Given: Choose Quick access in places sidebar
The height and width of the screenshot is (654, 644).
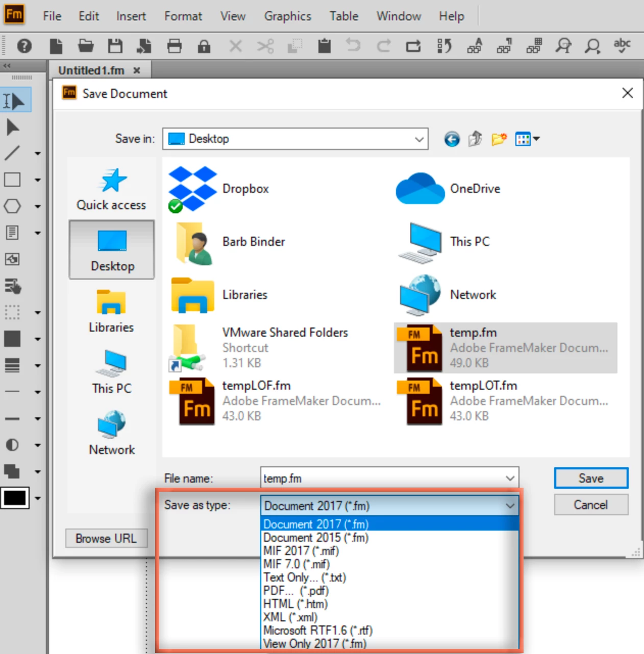Looking at the screenshot, I should pyautogui.click(x=111, y=189).
